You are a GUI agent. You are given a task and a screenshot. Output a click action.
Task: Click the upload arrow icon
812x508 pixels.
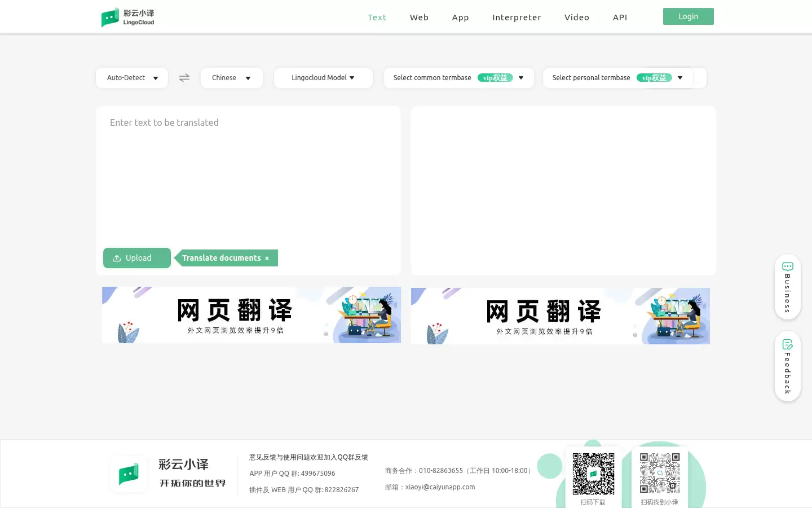(x=117, y=258)
